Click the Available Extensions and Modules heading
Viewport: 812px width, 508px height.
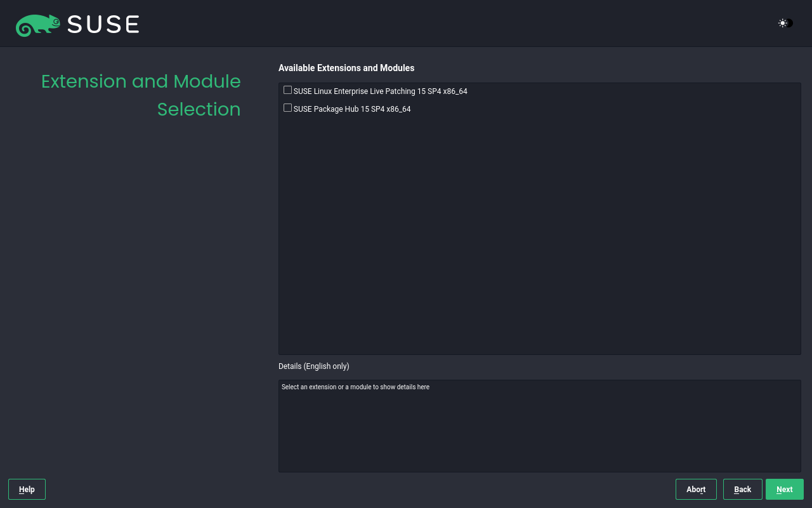tap(346, 68)
